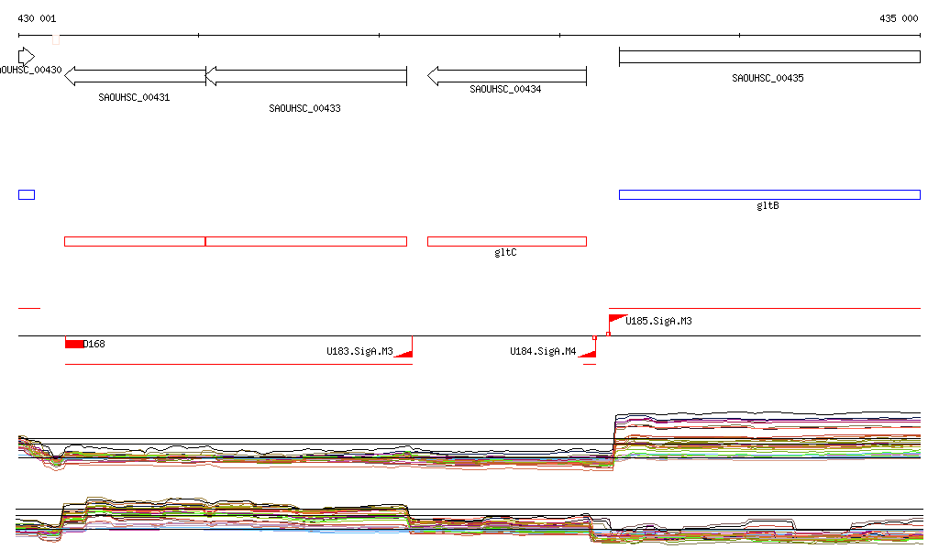This screenshot has height=560, width=939.
Task: Click the 435 000 end coordinate
Action: click(899, 18)
